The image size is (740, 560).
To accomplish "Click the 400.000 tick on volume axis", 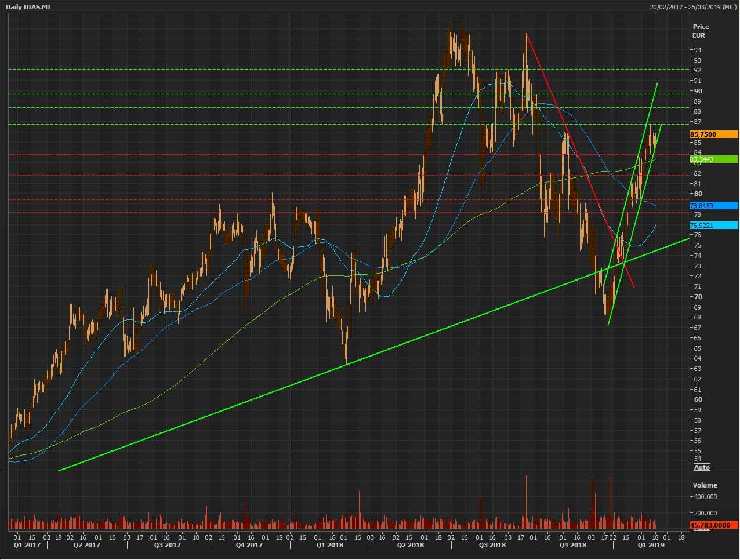I will point(705,497).
